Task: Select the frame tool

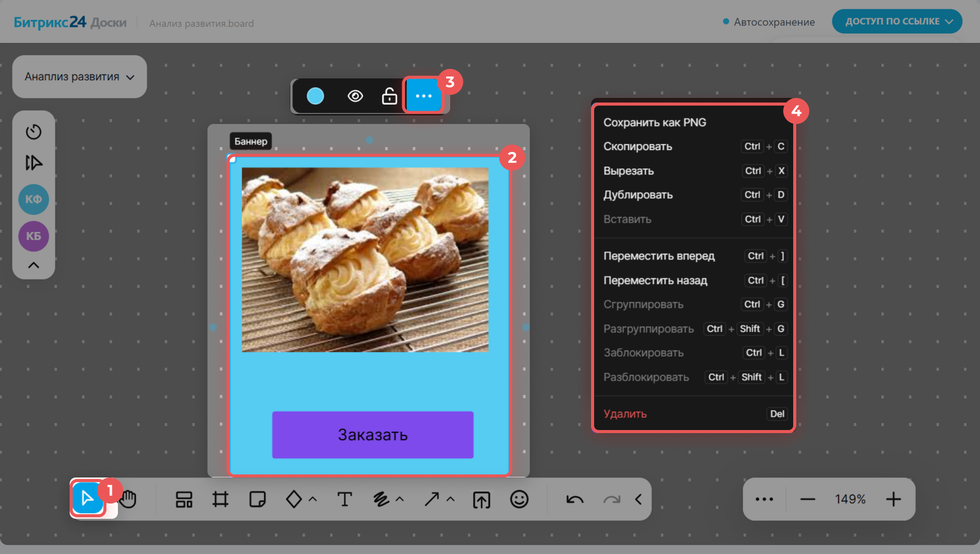Action: click(220, 499)
